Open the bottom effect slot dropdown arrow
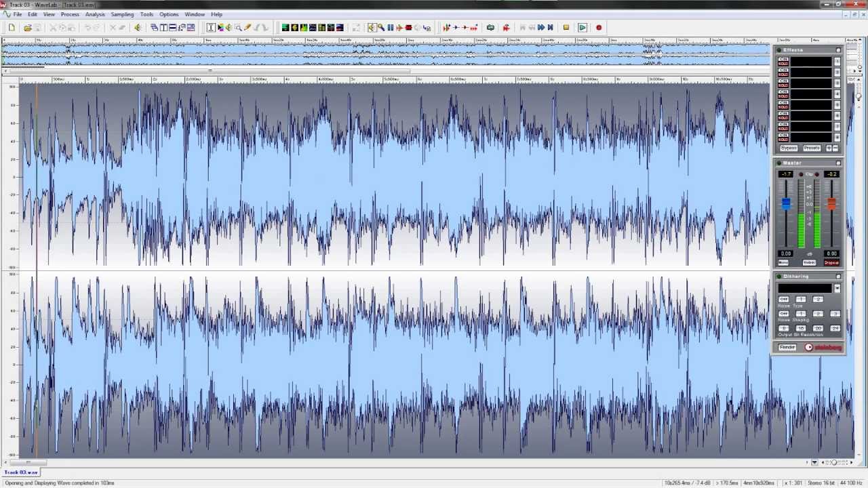This screenshot has height=488, width=868. (x=837, y=138)
